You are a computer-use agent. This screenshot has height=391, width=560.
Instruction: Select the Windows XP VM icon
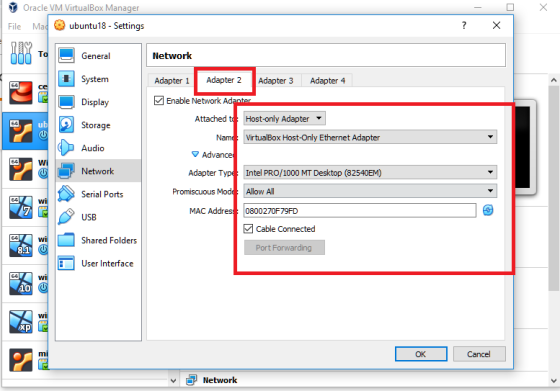21,322
